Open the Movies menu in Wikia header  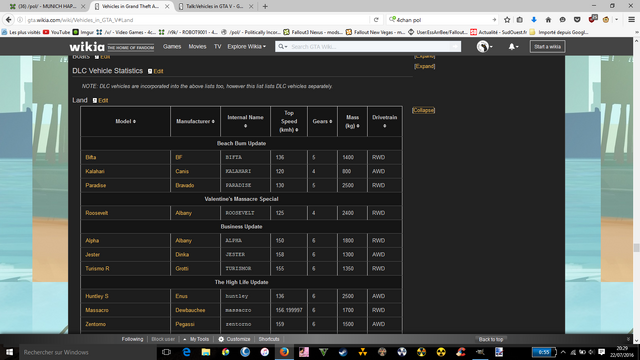[x=197, y=47]
